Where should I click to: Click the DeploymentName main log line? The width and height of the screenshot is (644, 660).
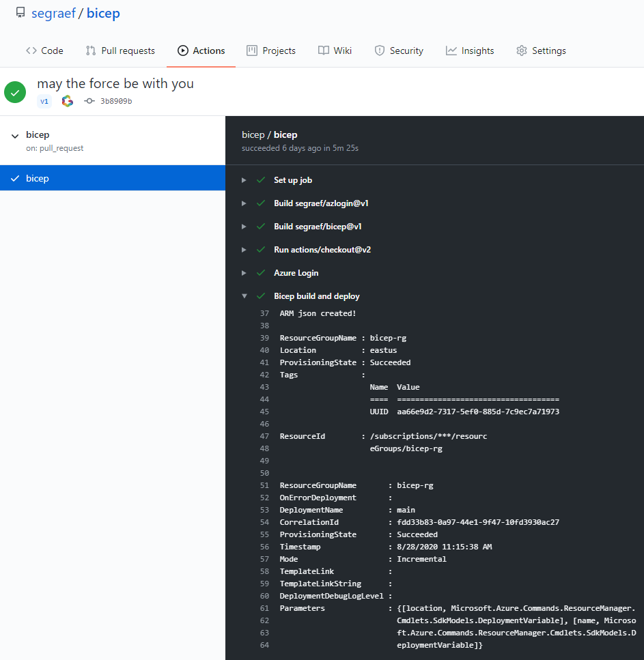click(348, 510)
